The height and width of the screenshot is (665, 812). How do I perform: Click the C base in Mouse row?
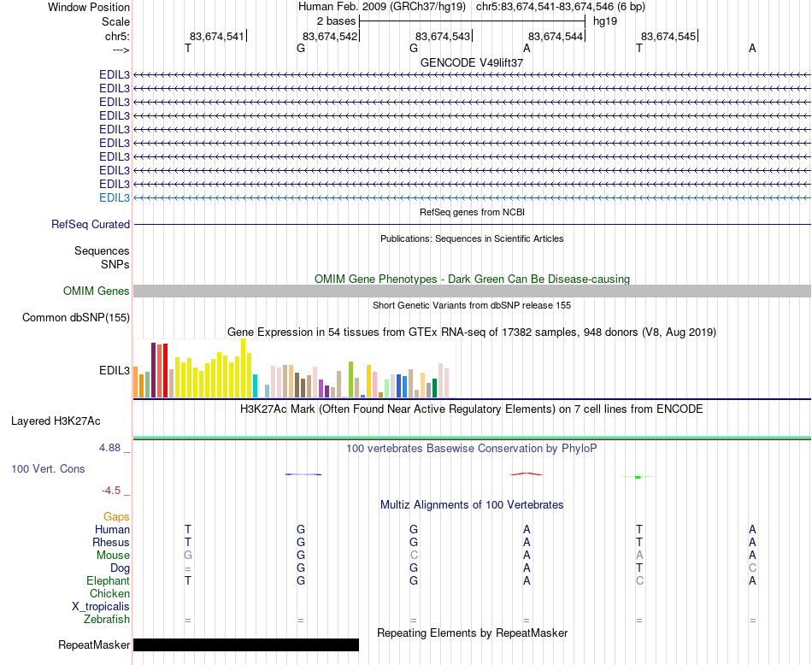pyautogui.click(x=414, y=556)
